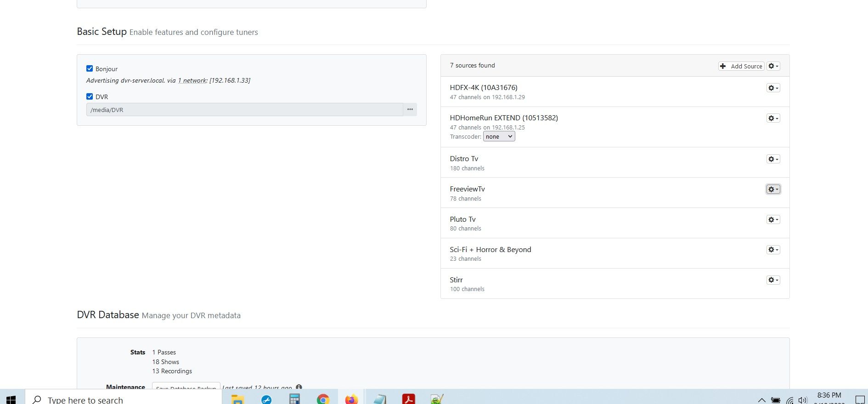Click the Add Source button

point(741,66)
